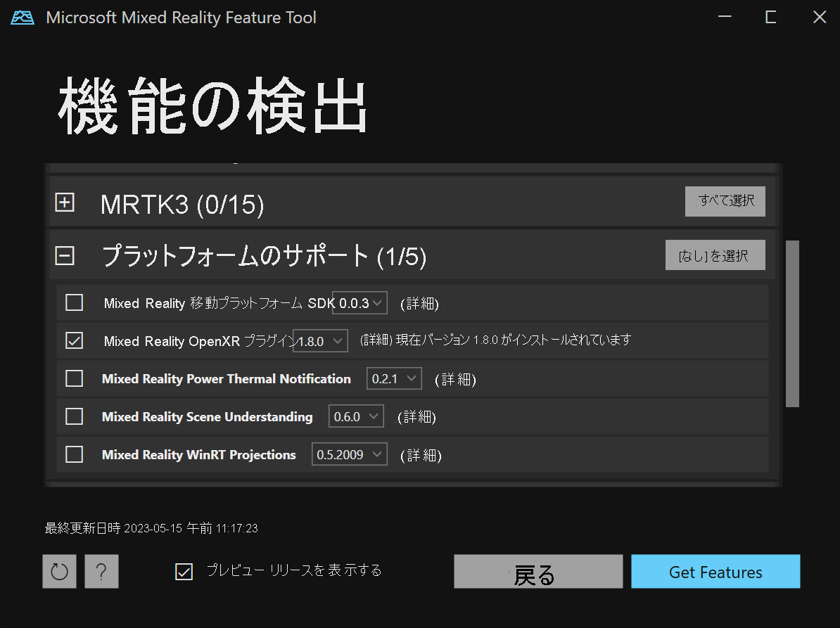Click the refresh icon to reload features

coord(59,571)
